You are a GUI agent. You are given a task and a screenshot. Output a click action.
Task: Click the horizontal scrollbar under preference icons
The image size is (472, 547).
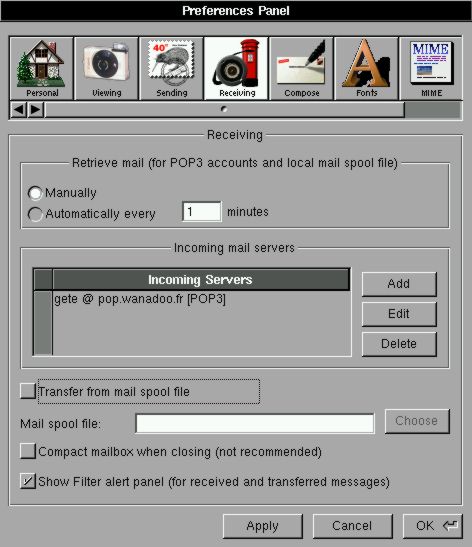coord(225,110)
